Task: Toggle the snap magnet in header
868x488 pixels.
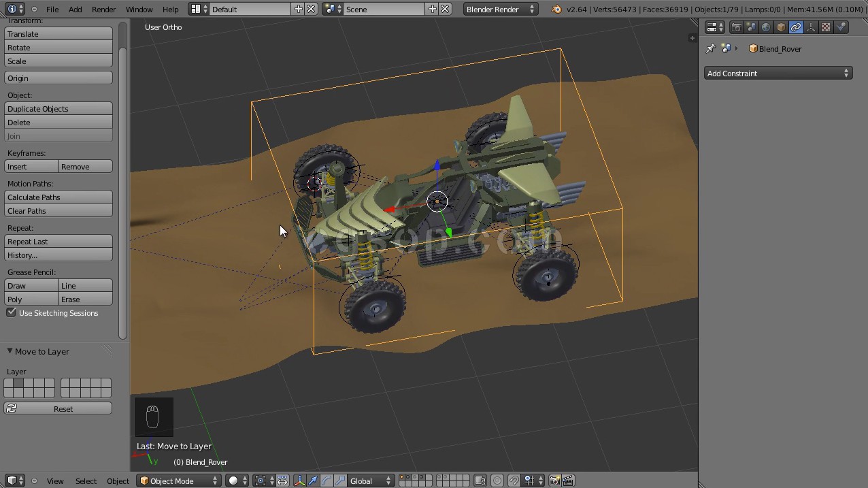Action: [514, 481]
